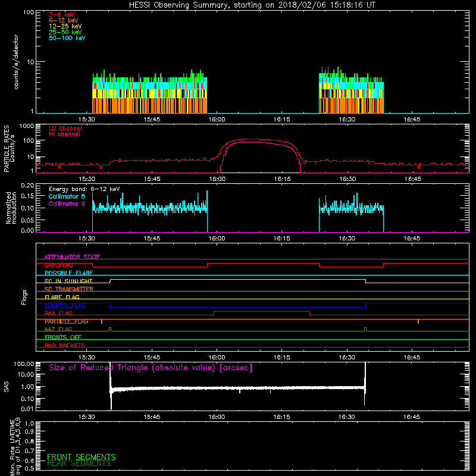The image size is (476, 476).
Task: Select the AAZ_FLAG label
Action: 58,329
